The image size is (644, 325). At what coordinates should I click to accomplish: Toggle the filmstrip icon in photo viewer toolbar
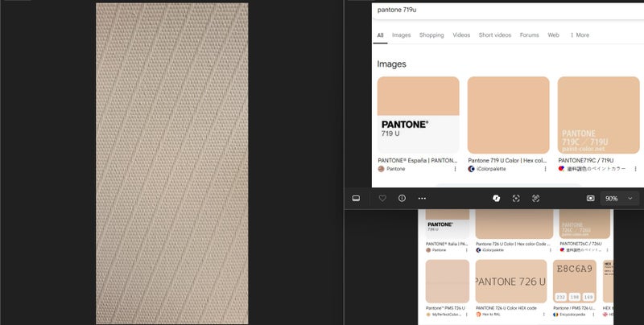click(356, 198)
